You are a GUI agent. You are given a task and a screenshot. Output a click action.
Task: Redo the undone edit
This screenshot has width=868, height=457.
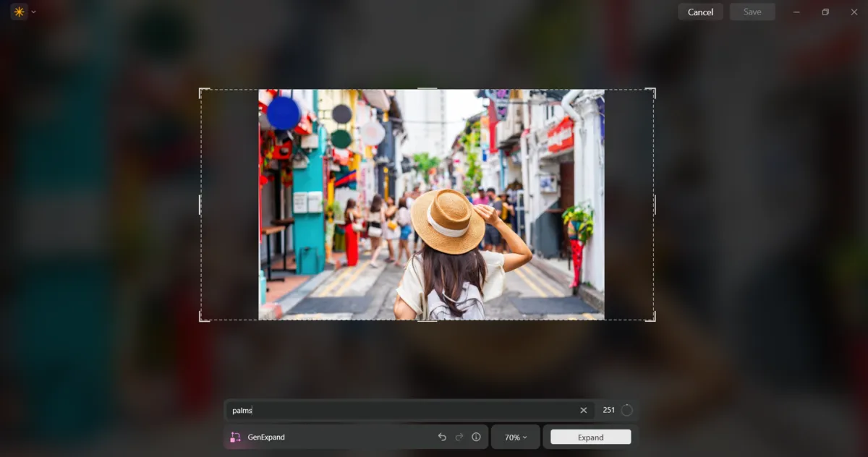459,437
